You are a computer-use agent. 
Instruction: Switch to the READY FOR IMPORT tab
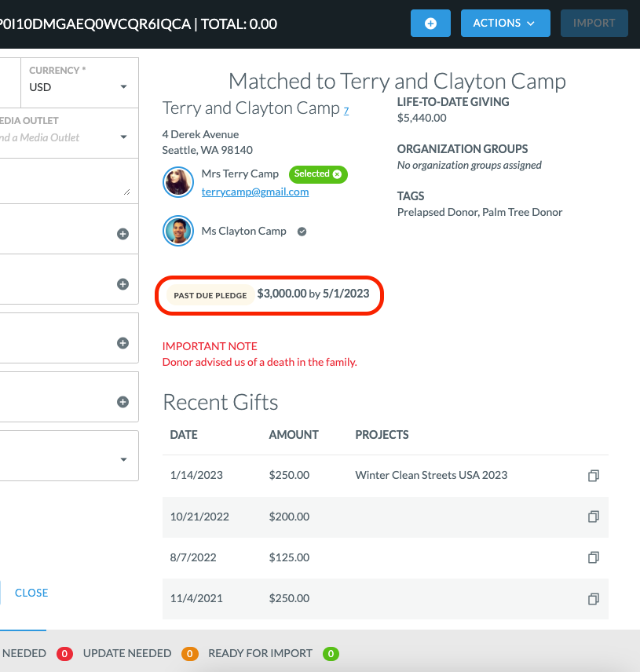260,652
